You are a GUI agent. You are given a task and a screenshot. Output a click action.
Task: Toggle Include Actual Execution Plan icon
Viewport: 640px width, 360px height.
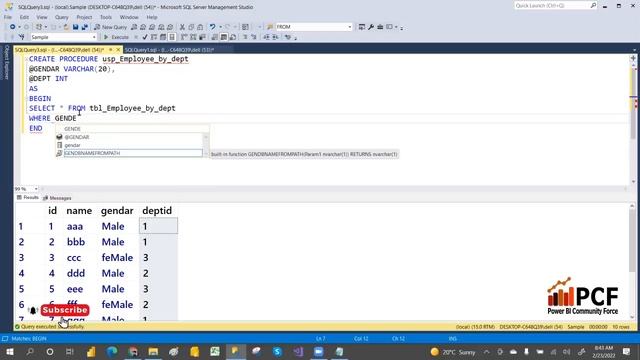[184, 37]
